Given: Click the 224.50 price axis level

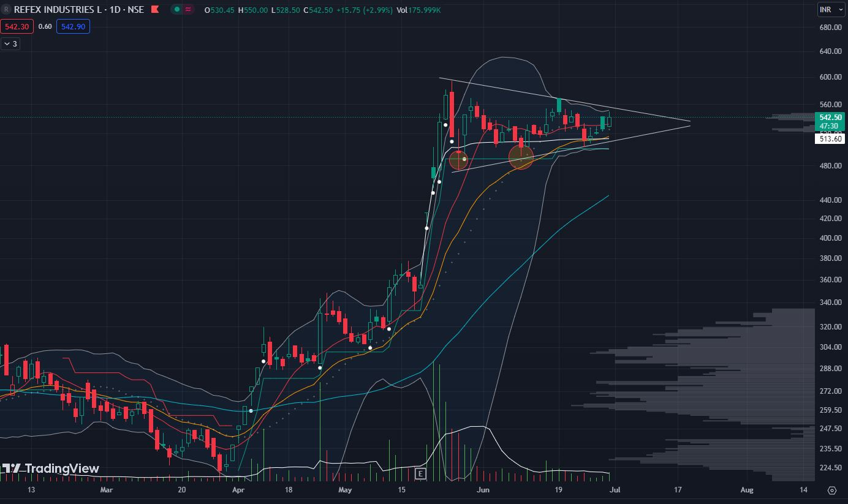Looking at the screenshot, I should 831,468.
